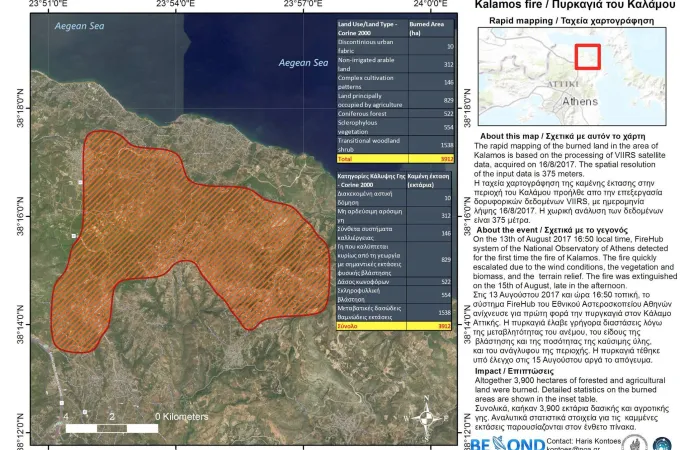Click the Transitional woodland shrub table row

(x=396, y=145)
